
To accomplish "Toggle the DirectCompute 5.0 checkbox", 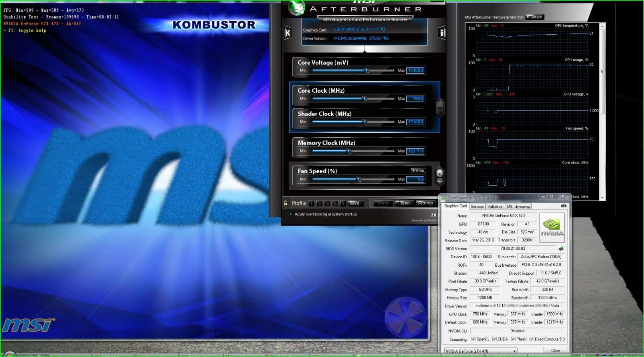I will [x=532, y=339].
